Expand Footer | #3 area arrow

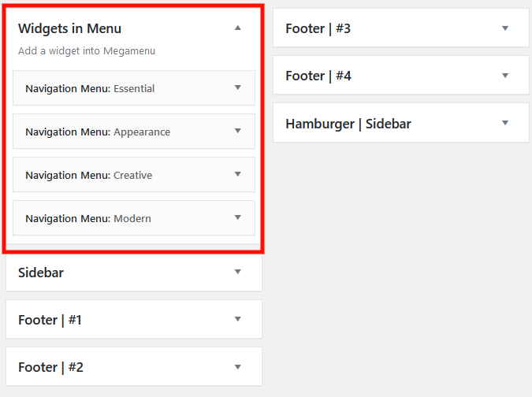(505, 28)
